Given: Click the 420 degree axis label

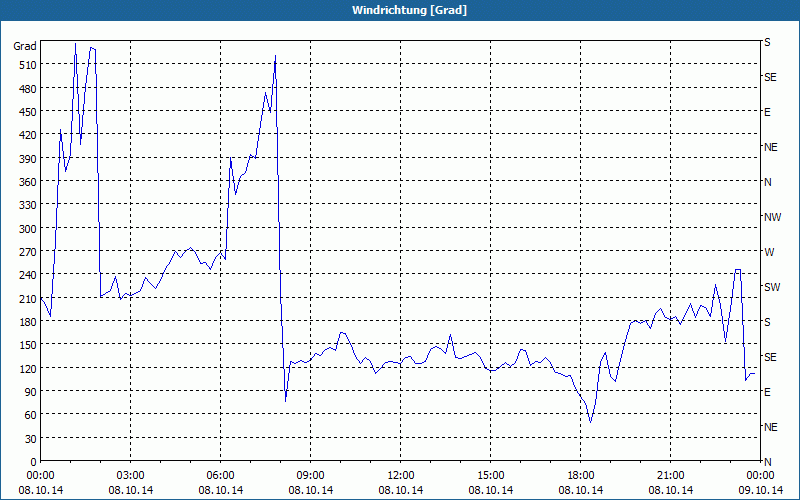Looking at the screenshot, I should (28, 135).
